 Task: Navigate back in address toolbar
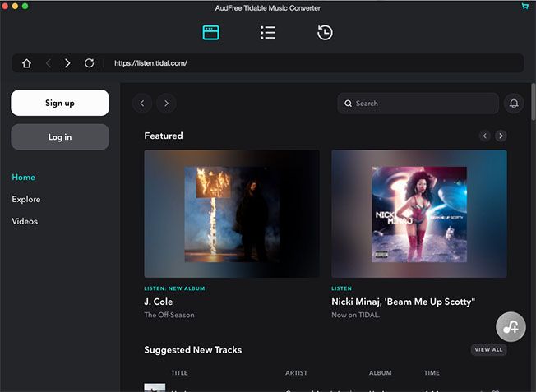click(49, 63)
